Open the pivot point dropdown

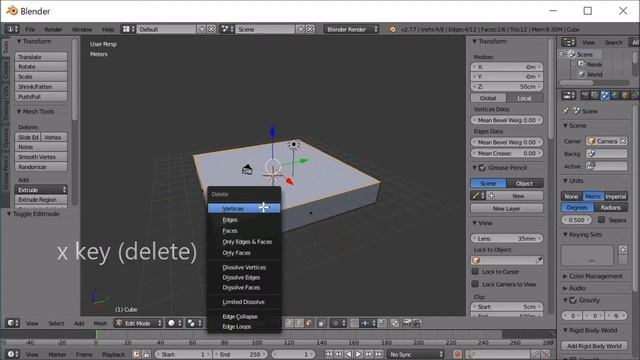click(x=194, y=323)
